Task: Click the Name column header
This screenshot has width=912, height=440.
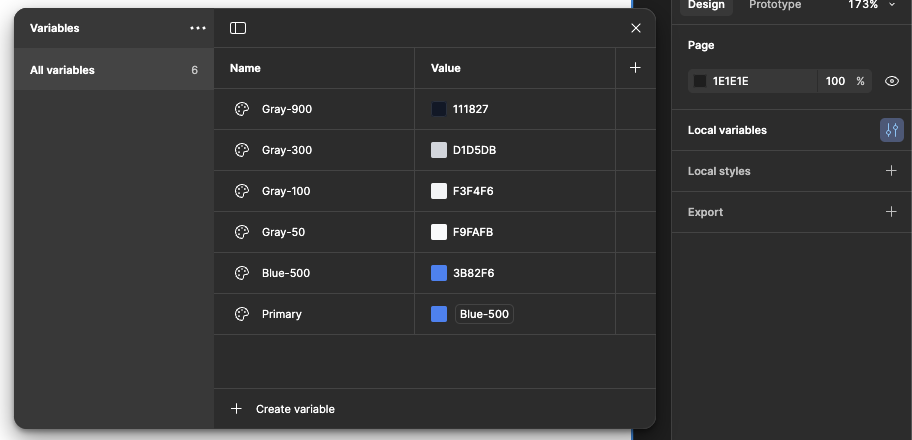Action: [245, 68]
